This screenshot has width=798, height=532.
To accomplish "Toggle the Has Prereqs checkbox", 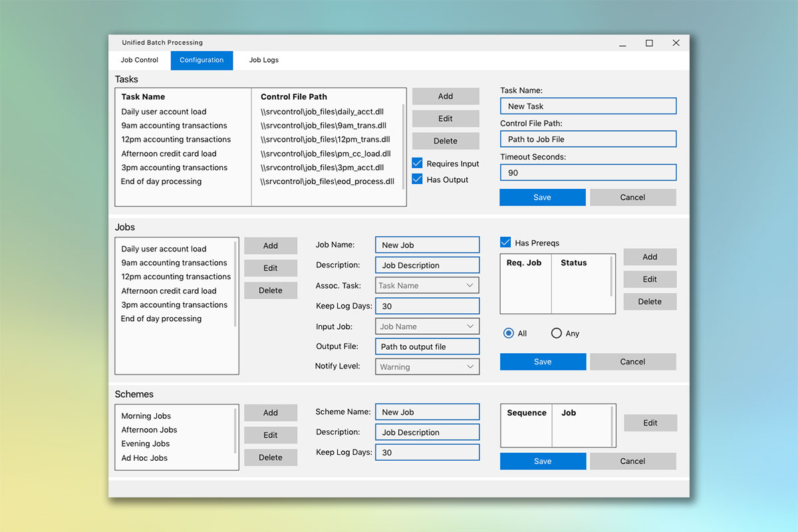I will (x=505, y=243).
